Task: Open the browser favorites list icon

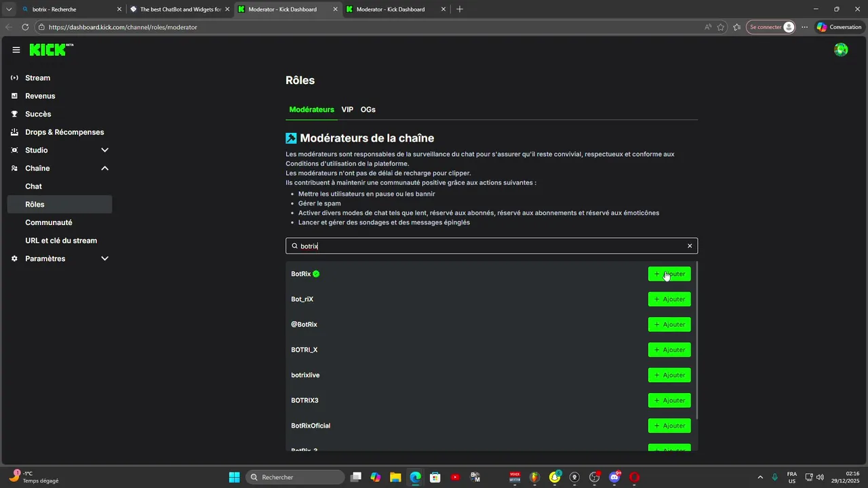Action: [737, 27]
